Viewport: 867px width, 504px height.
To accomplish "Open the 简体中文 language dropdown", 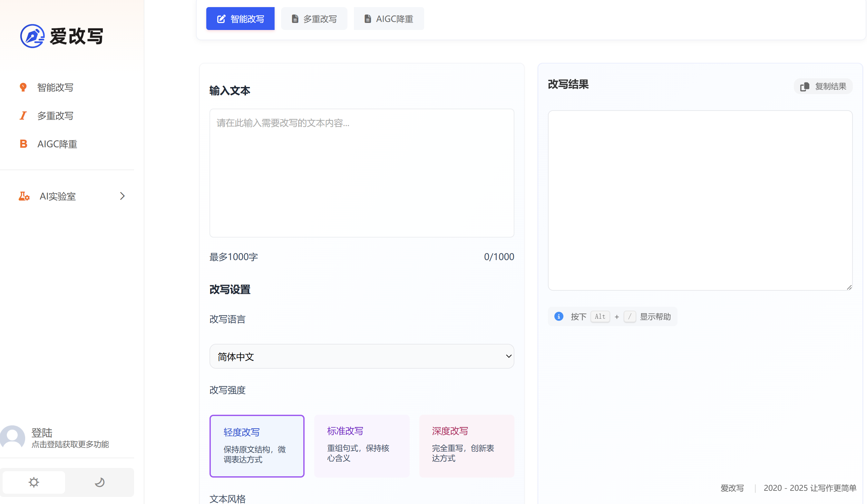I will [362, 356].
